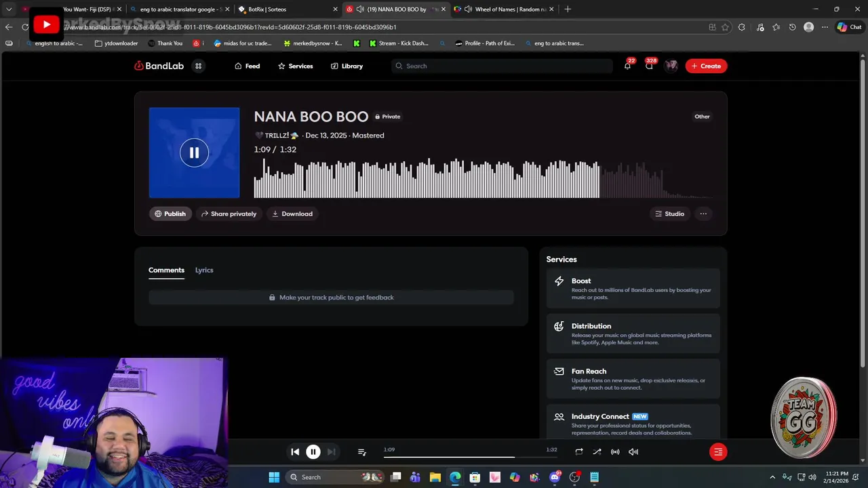Screen dimensions: 868x488
Task: Click the red Create button
Action: pos(706,66)
